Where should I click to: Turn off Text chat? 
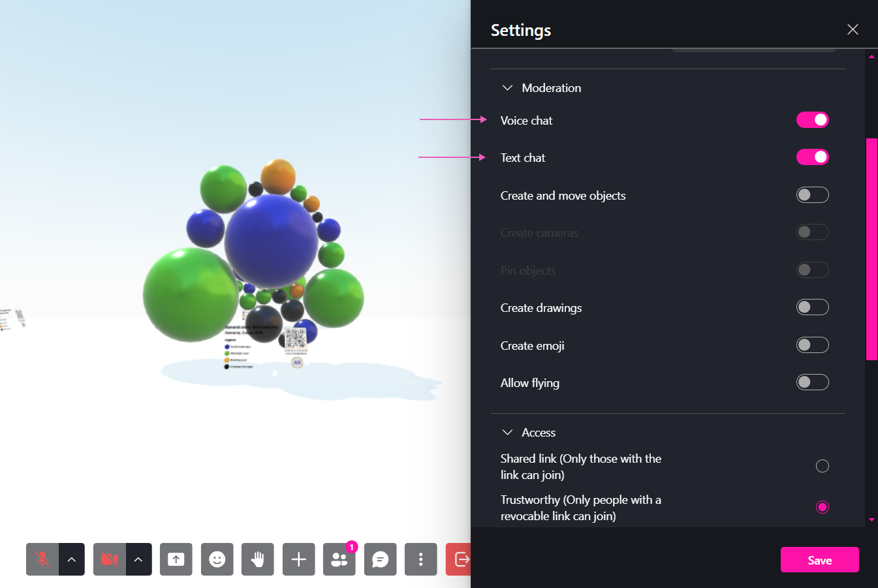[x=812, y=157]
